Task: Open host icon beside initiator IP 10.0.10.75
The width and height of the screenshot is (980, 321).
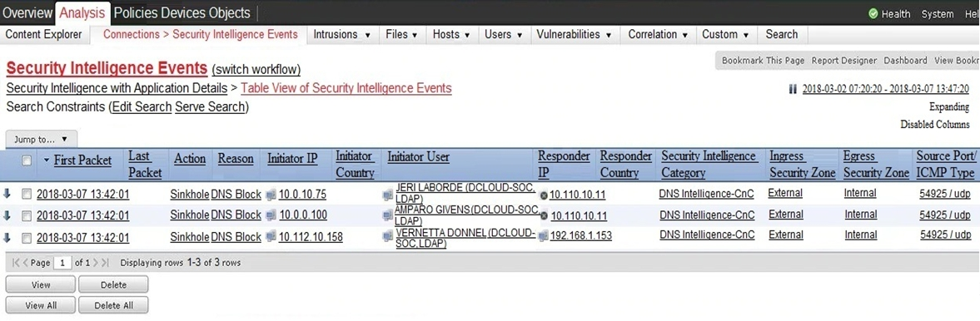Action: (271, 195)
